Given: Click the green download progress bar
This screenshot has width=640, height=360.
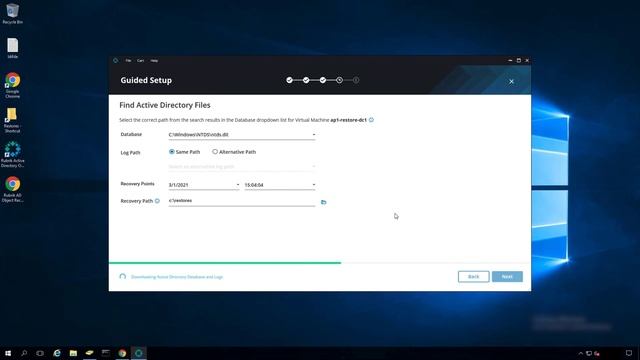Looking at the screenshot, I should [225, 263].
